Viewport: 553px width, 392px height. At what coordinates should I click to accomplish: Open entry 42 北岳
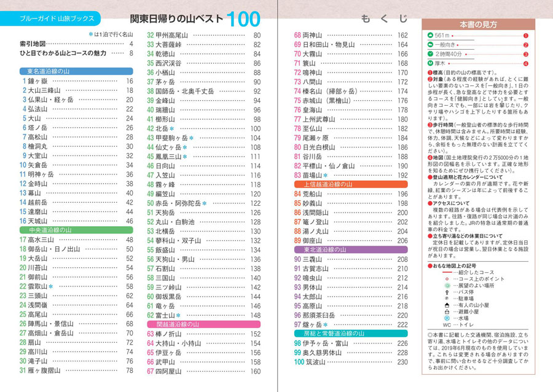204,128
